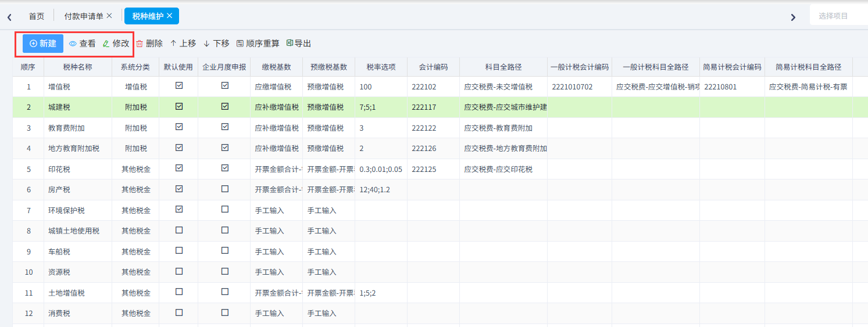Click 删除 delete button with trash icon

tap(149, 44)
